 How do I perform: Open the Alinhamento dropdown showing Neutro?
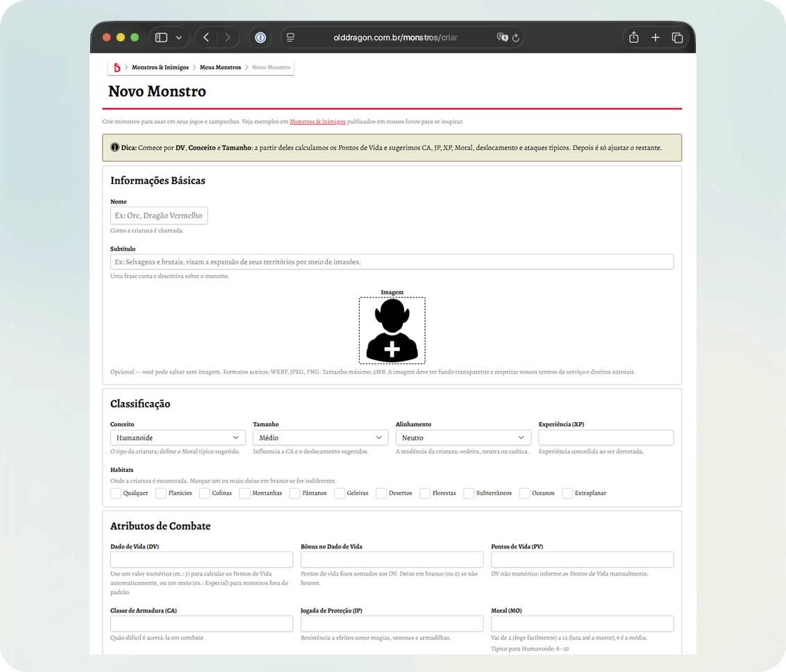pos(463,437)
